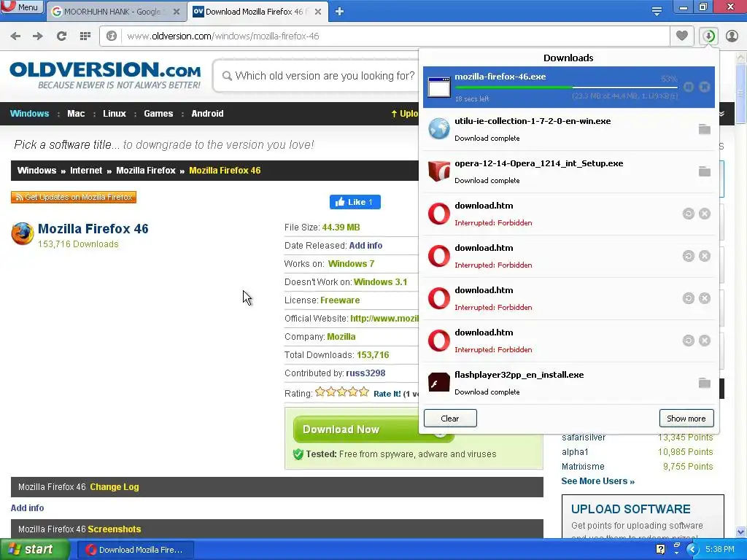The image size is (747, 560).
Task: Visit the official Mozilla website link
Action: click(384, 318)
